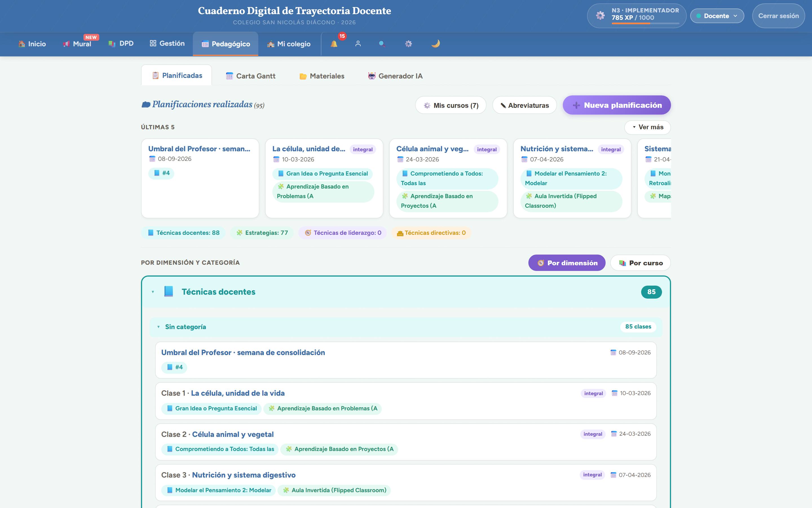Open the Abreviaturas button
This screenshot has width=812, height=508.
point(524,105)
